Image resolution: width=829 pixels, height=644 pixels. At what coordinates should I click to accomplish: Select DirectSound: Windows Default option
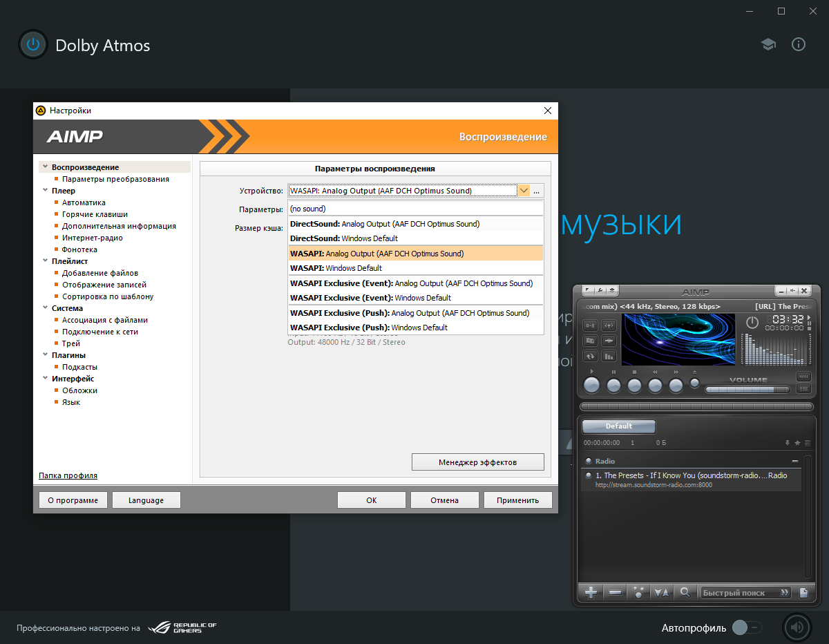416,238
